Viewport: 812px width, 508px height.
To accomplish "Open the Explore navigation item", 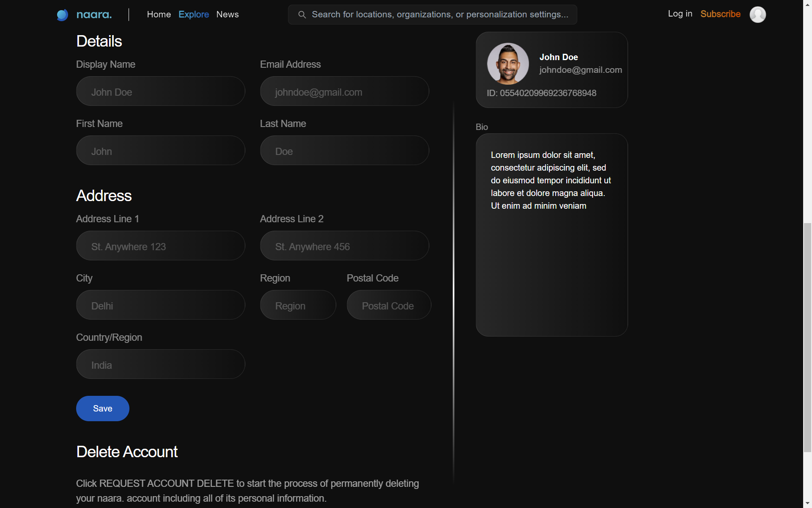I will pyautogui.click(x=193, y=14).
